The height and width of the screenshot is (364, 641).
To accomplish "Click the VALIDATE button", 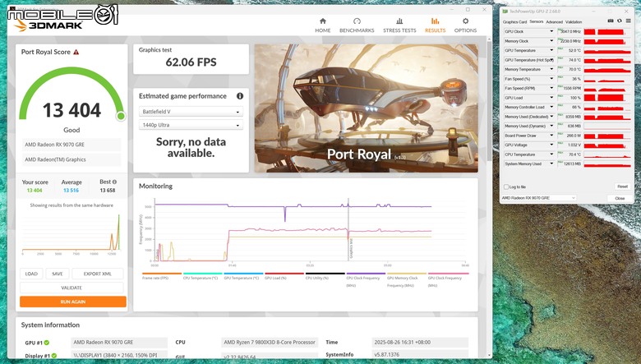I will pyautogui.click(x=71, y=288).
